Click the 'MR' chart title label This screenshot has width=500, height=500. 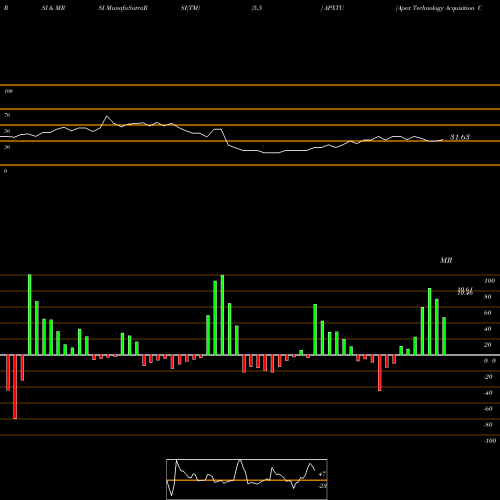(x=446, y=260)
